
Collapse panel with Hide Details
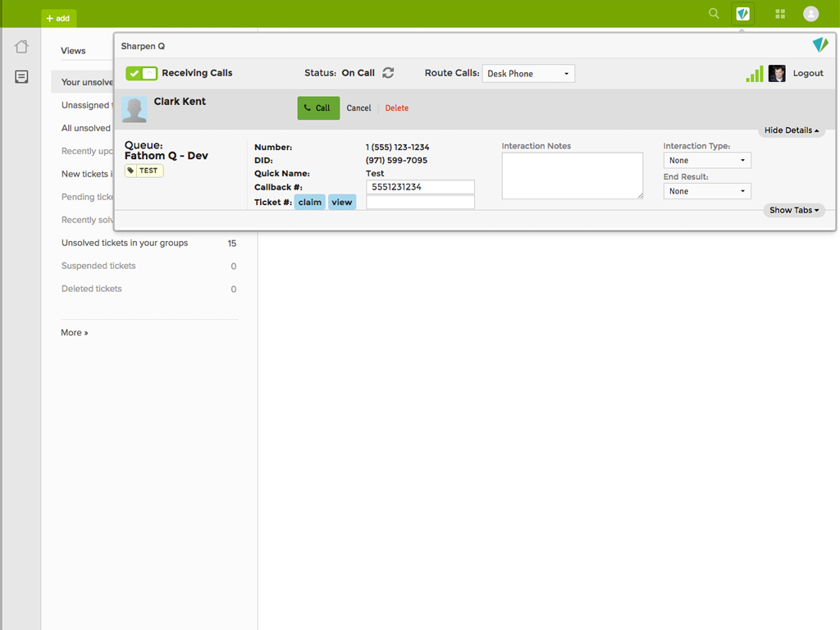[x=791, y=130]
